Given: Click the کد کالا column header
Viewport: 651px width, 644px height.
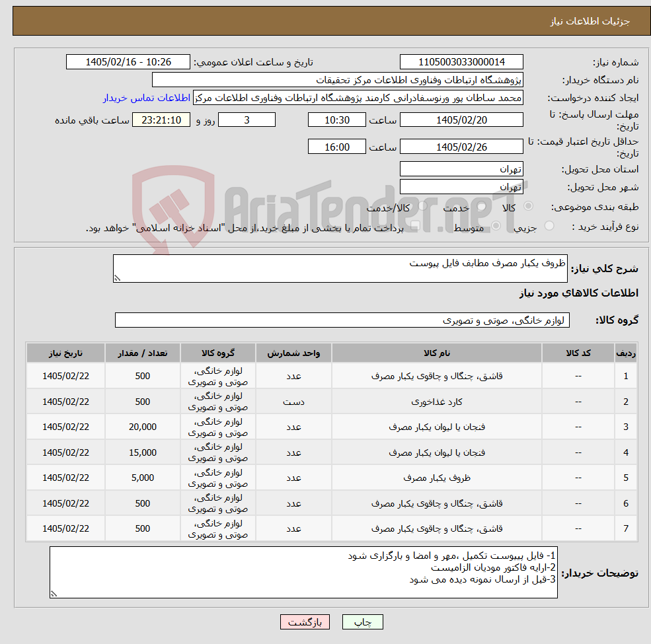Looking at the screenshot, I should 578,353.
